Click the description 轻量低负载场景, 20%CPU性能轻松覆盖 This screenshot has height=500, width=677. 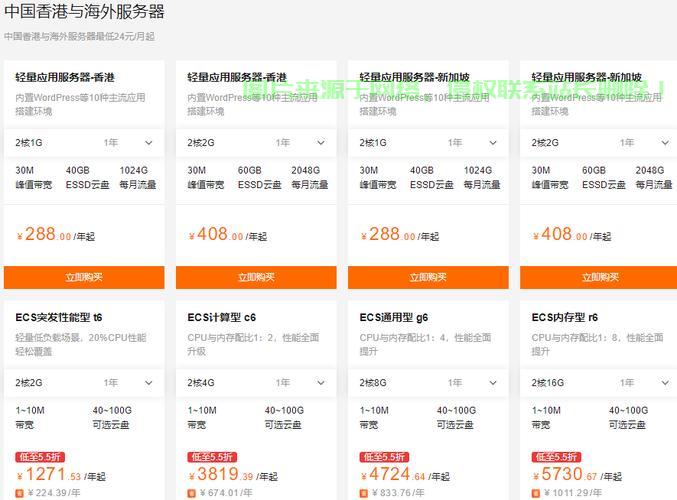(x=81, y=345)
